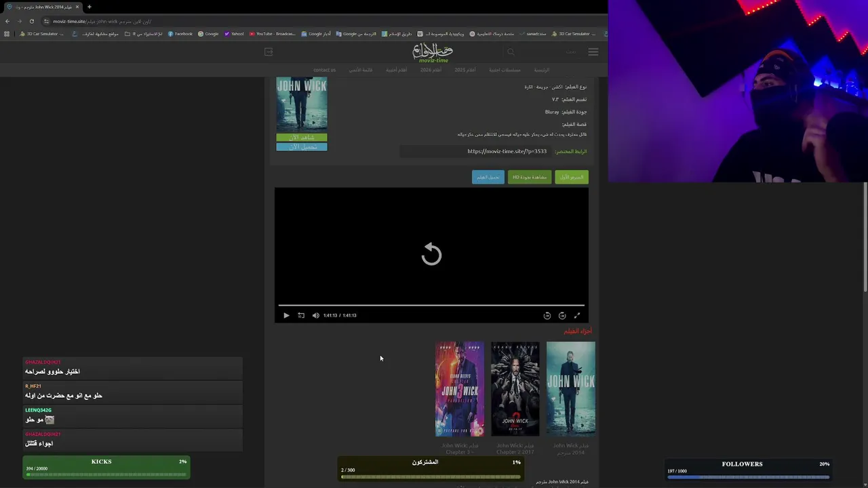
Task: Click the video time readout 1:41:13 / 1:41:13
Action: click(x=340, y=315)
